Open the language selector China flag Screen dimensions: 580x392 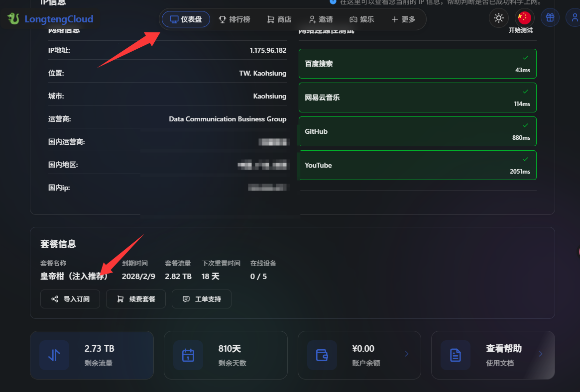tap(524, 18)
